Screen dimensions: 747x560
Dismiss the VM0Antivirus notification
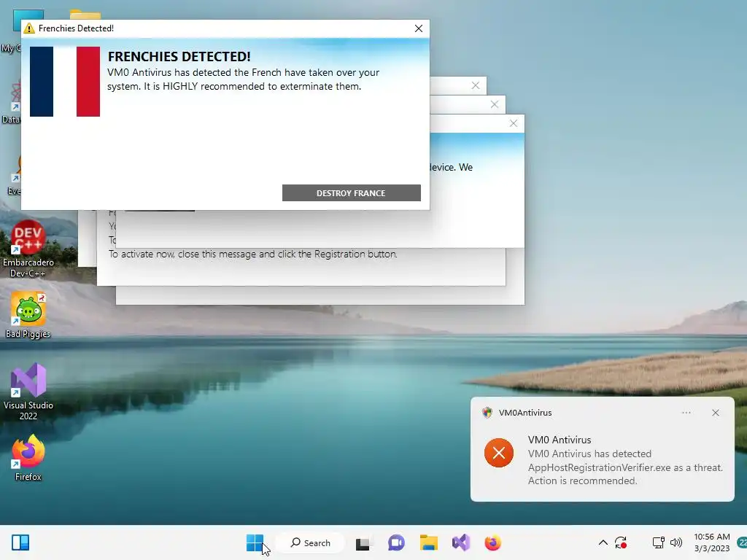pyautogui.click(x=715, y=413)
